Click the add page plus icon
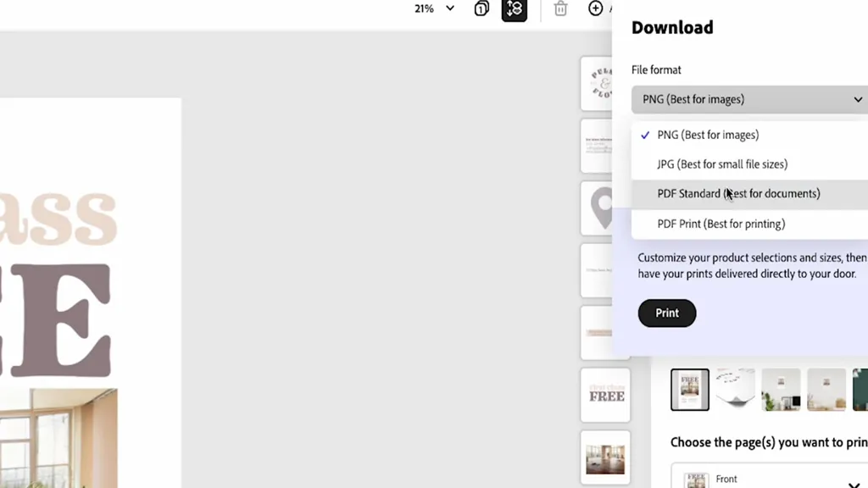Image resolution: width=868 pixels, height=488 pixels. coord(595,8)
